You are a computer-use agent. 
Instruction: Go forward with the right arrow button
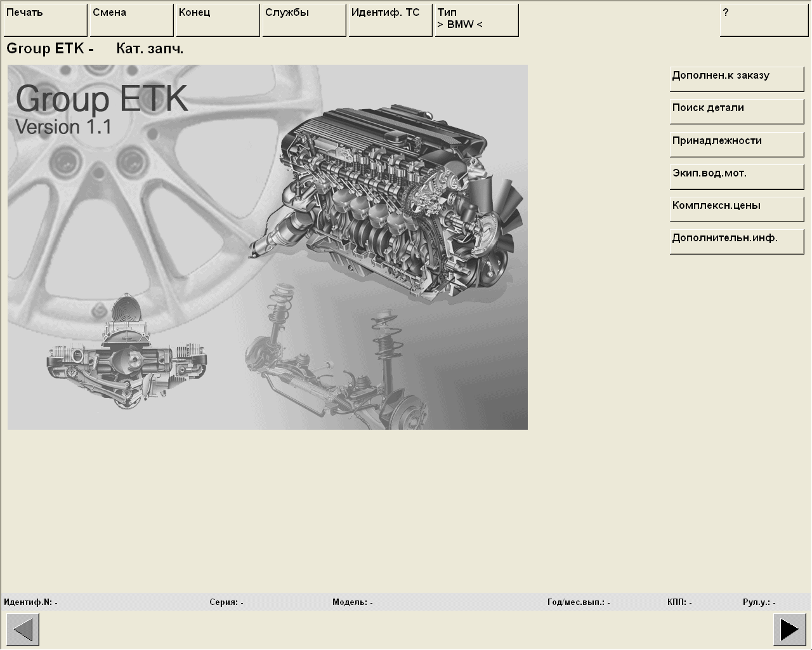pos(790,630)
